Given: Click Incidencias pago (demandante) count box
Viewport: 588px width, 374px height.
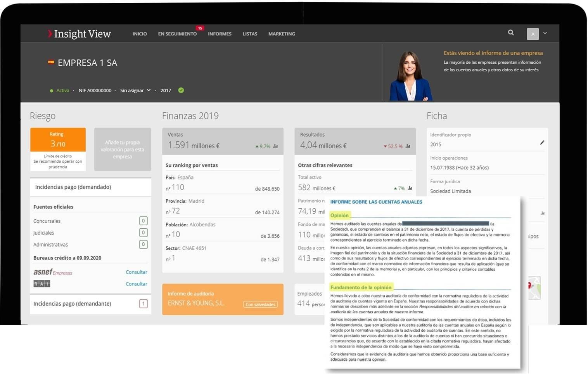Looking at the screenshot, I should pos(143,304).
